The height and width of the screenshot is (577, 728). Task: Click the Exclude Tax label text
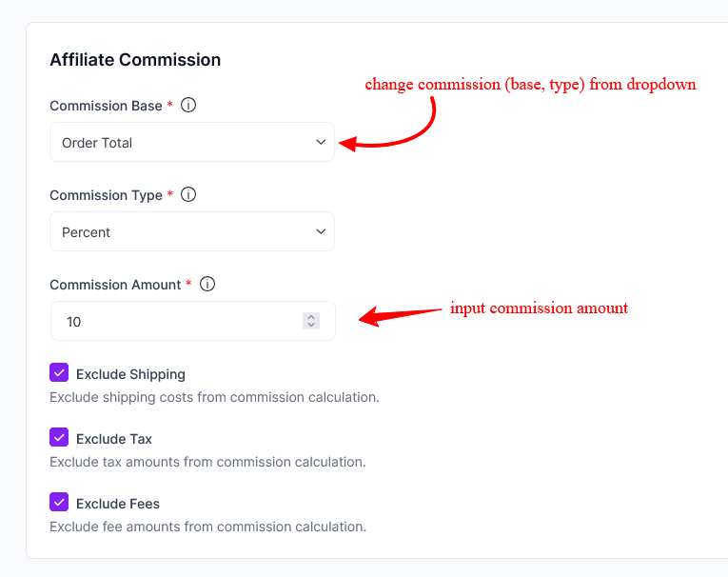114,439
